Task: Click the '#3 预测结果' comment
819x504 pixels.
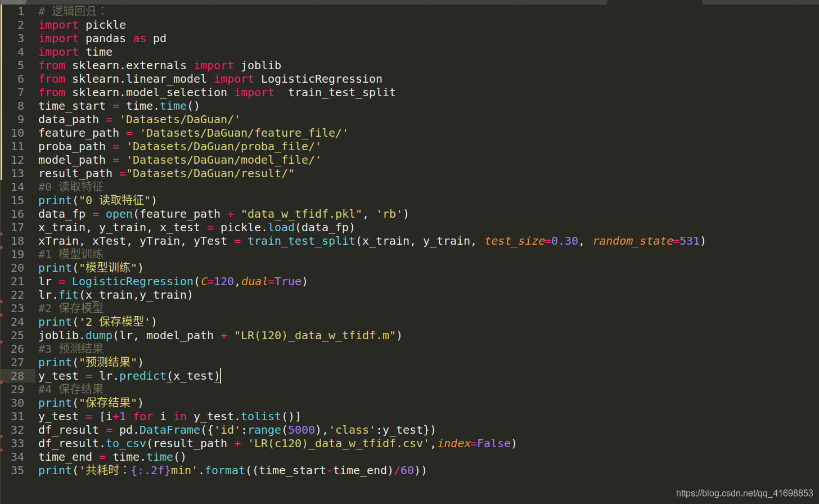Action: [x=71, y=349]
